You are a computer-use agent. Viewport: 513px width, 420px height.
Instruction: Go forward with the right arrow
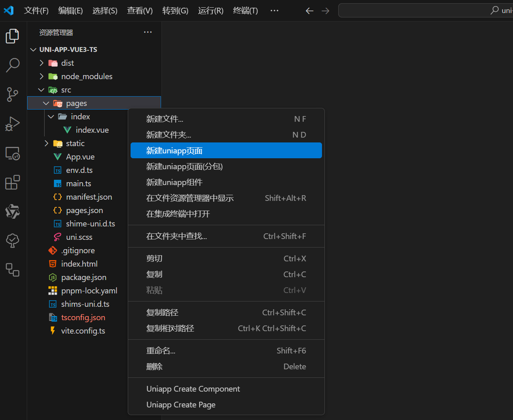point(325,11)
